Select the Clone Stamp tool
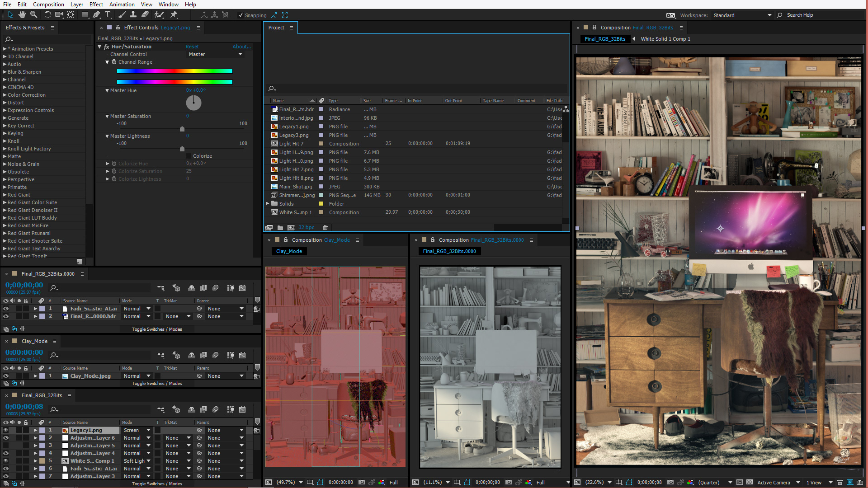Image resolution: width=868 pixels, height=488 pixels. point(133,15)
